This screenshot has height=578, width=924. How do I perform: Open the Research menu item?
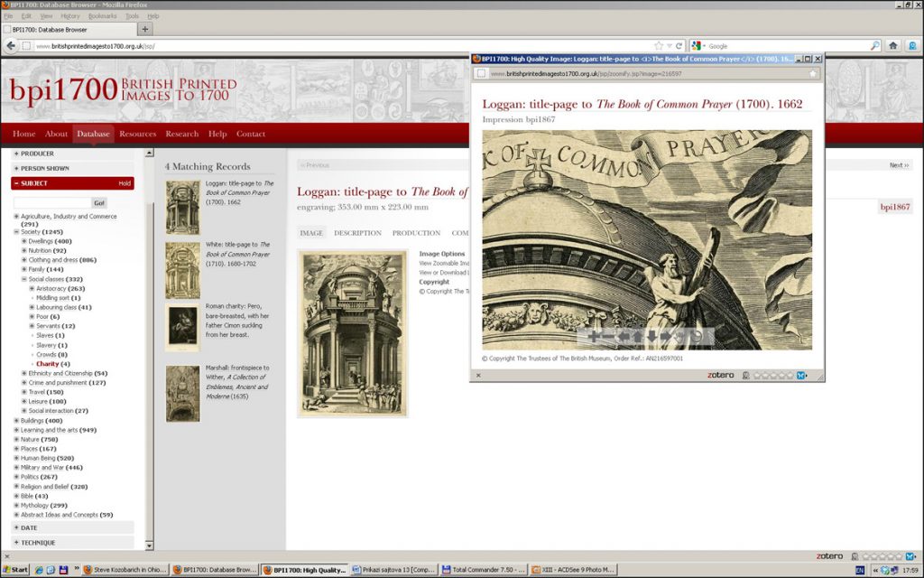tap(181, 134)
